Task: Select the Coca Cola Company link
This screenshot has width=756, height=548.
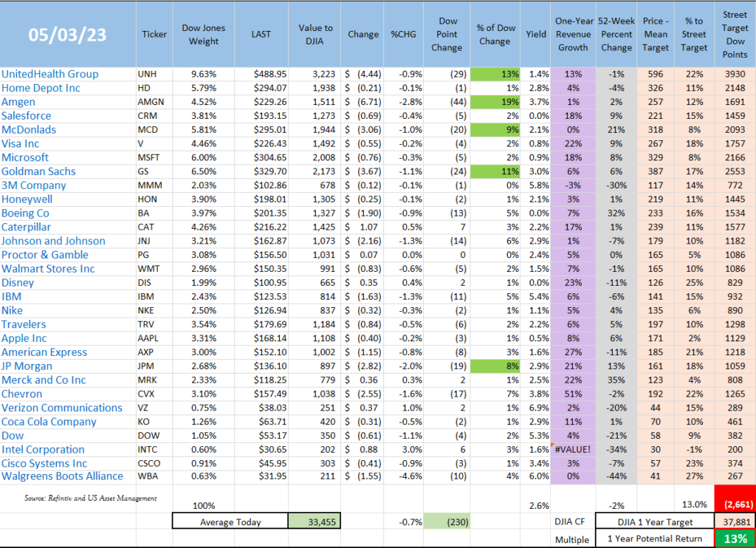Action: (x=49, y=422)
